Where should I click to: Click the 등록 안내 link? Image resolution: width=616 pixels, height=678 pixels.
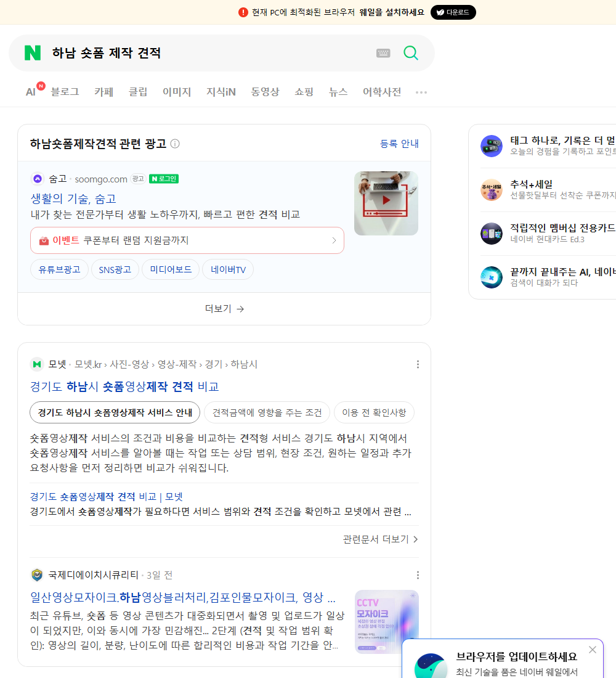click(x=399, y=144)
